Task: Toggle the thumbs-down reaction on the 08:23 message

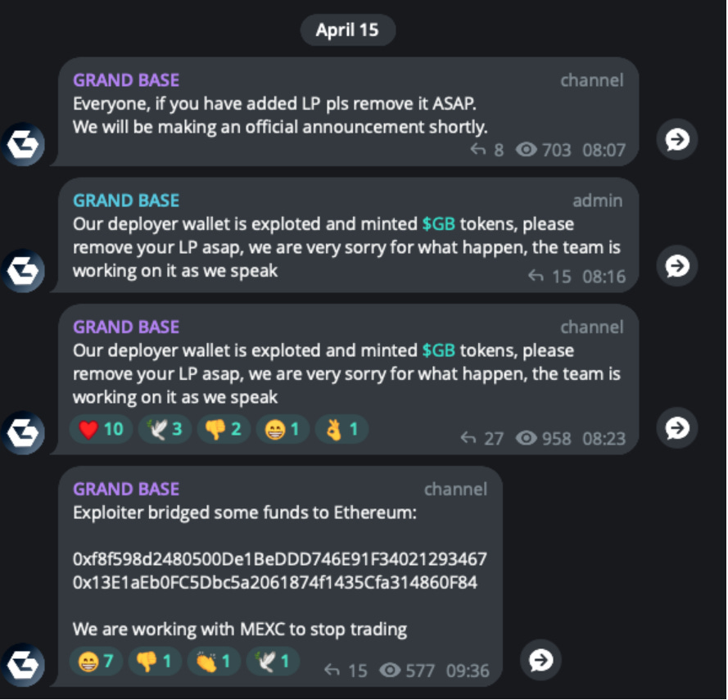Action: point(223,428)
